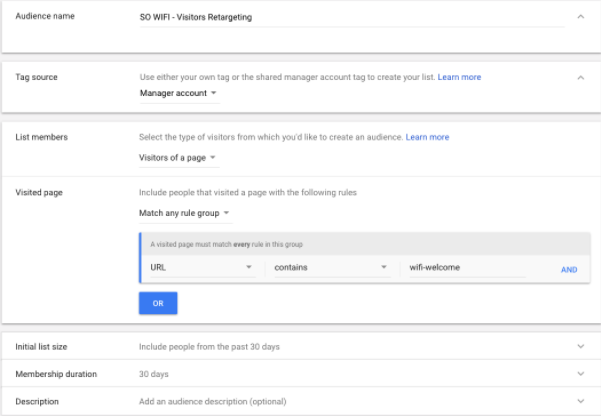Edit the wifi-welcome rule value field
This screenshot has width=601, height=416.
point(467,268)
